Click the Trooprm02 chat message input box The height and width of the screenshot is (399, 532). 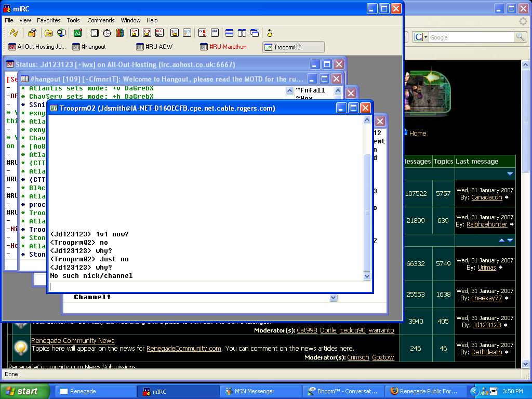coord(208,286)
